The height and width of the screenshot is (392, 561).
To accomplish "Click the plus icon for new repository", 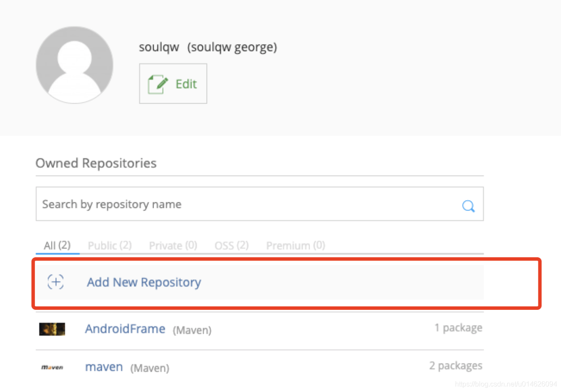I will (56, 282).
